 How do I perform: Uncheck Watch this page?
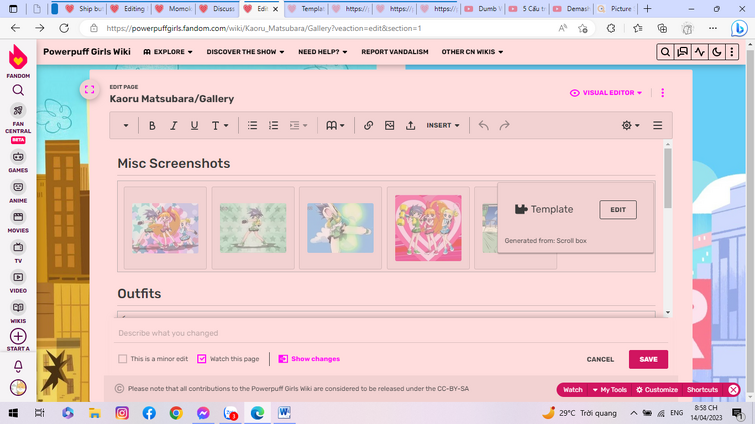point(202,359)
